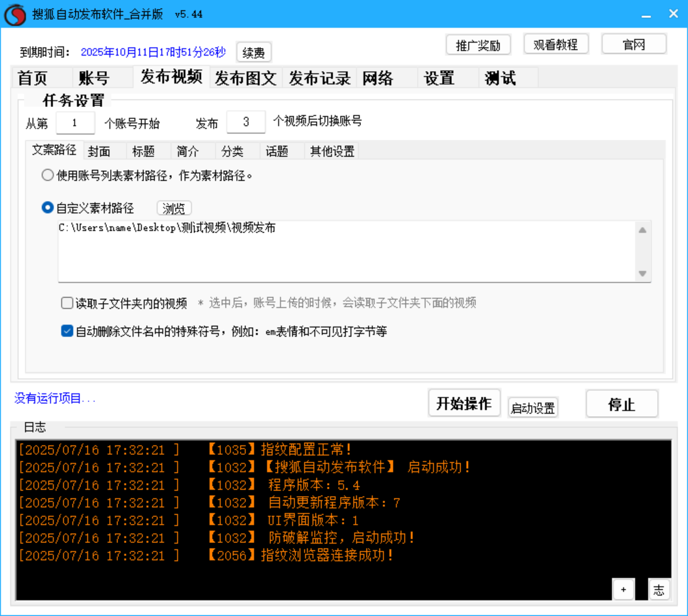Select the 文案路径 sub-tab
The image size is (688, 616).
(54, 150)
